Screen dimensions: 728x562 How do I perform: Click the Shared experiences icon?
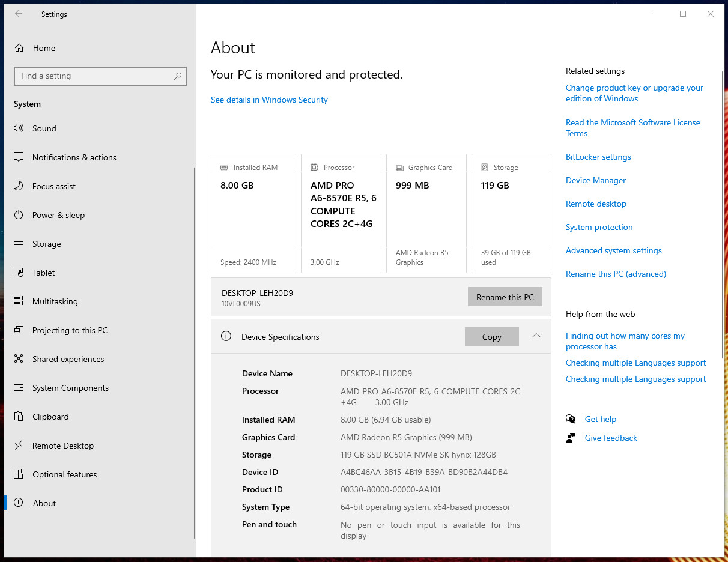pos(19,359)
